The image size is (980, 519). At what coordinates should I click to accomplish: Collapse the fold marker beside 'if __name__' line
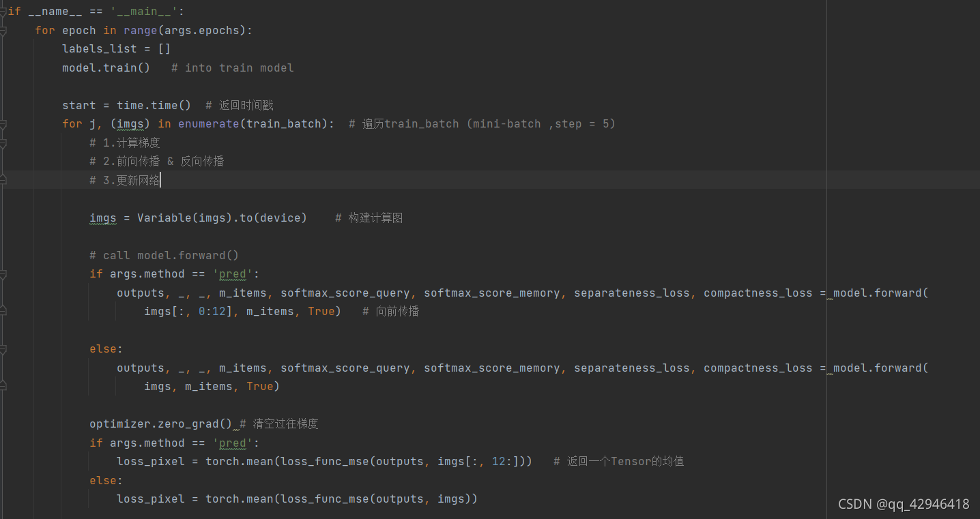pyautogui.click(x=3, y=12)
